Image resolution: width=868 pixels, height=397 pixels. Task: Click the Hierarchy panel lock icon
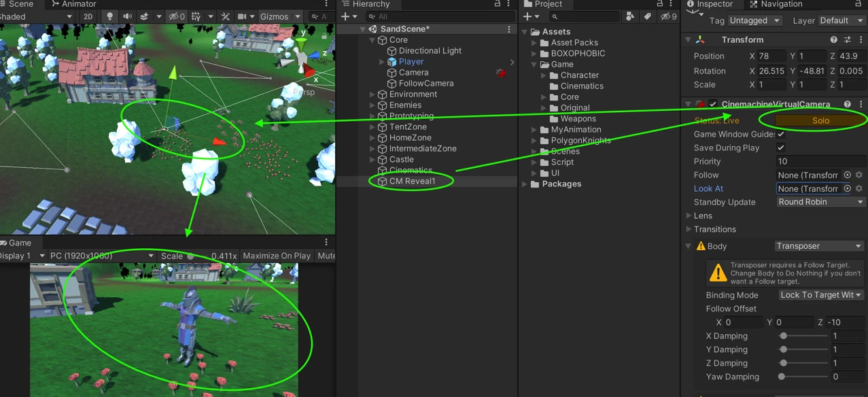click(498, 4)
